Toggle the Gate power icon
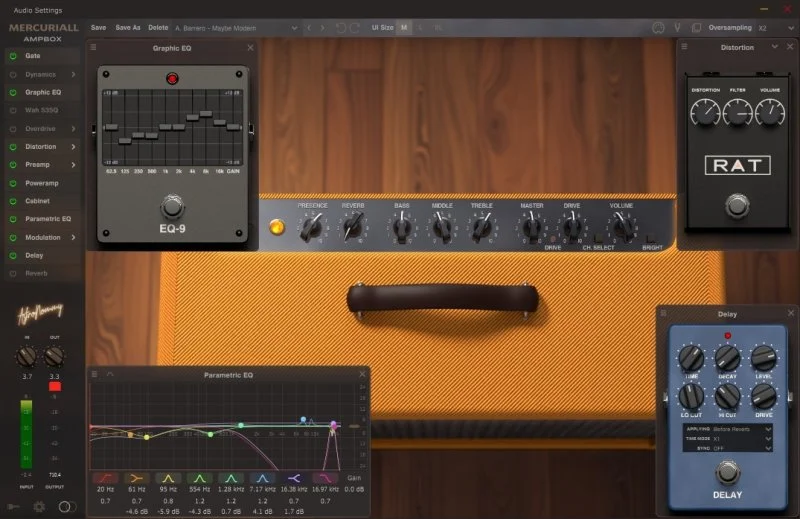This screenshot has height=519, width=800. [13, 56]
